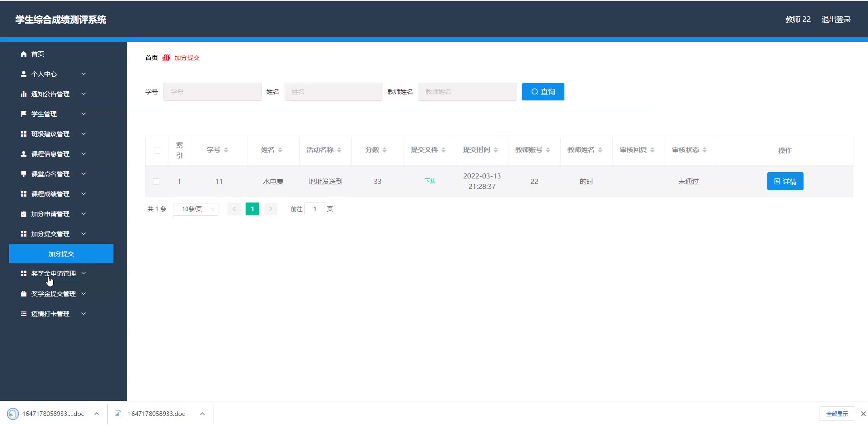Check the checkbox for row 1

coord(156,182)
